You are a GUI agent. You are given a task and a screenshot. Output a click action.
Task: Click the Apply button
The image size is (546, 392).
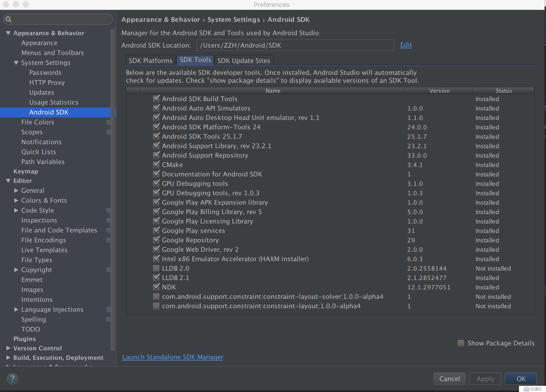485,379
